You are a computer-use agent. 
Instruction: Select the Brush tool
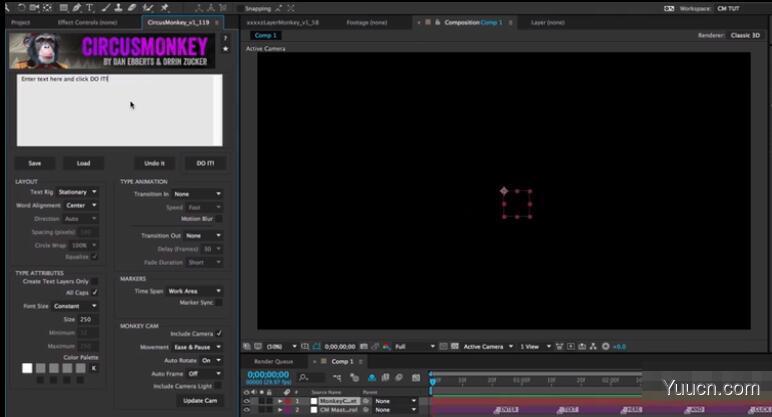coord(106,7)
